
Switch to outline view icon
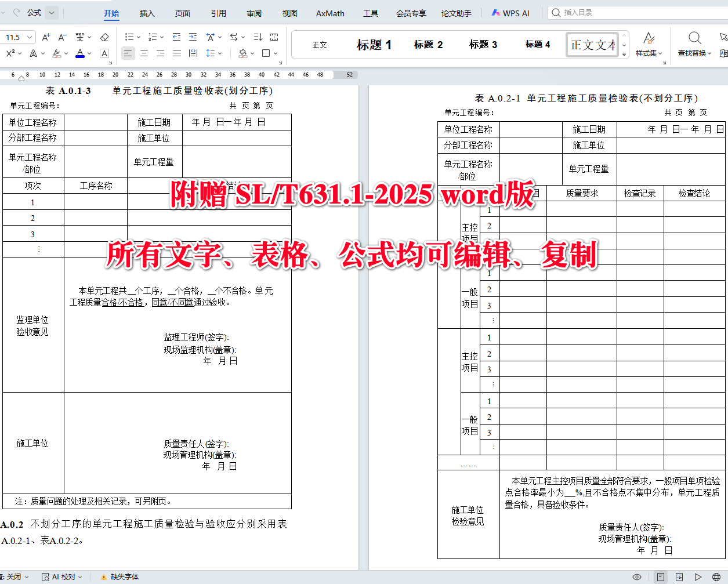679,577
